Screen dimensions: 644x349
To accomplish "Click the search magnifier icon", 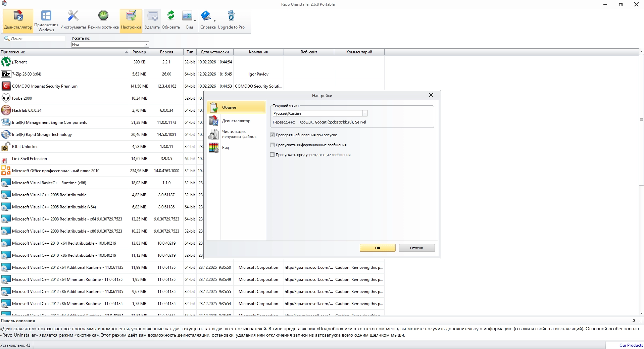I will pyautogui.click(x=7, y=39).
